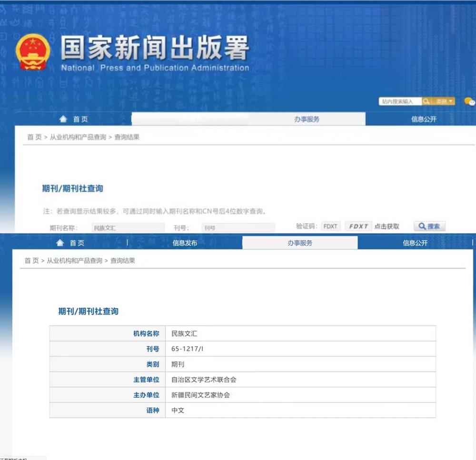Screen dimensions: 476x460
Task: Click the FDXT captcha image to refresh
Action: pyautogui.click(x=358, y=226)
